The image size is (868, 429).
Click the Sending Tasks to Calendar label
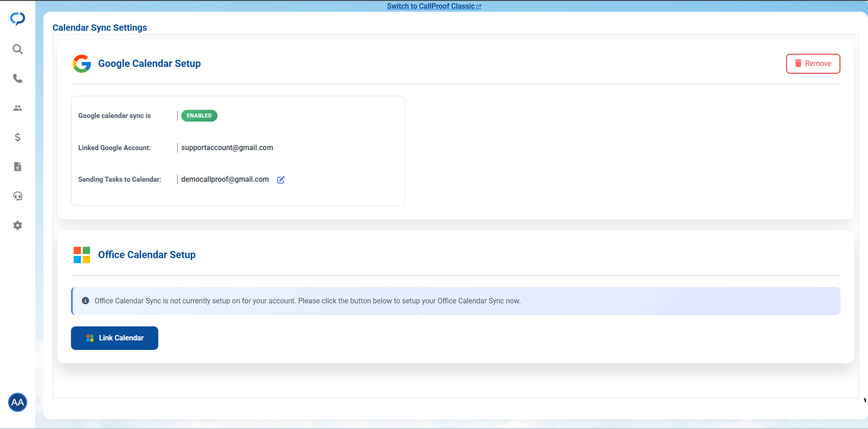click(120, 179)
